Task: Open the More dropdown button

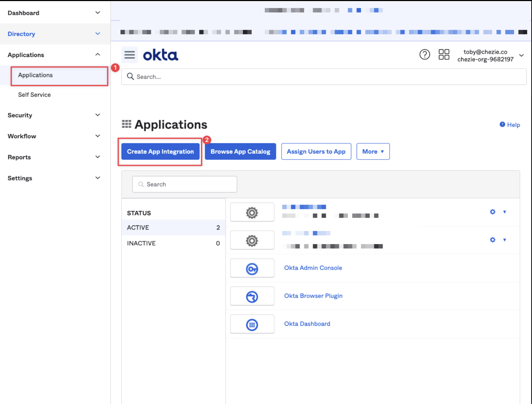Action: 373,151
